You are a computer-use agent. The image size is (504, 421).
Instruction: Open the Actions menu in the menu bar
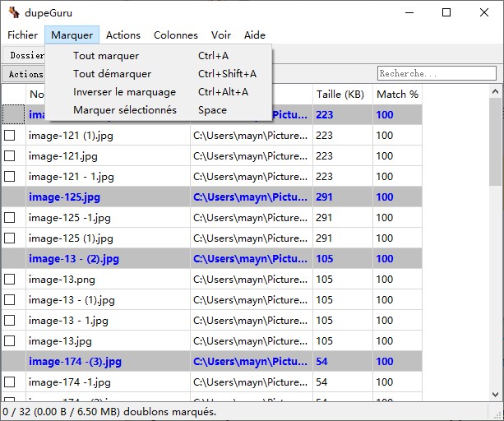[x=123, y=35]
